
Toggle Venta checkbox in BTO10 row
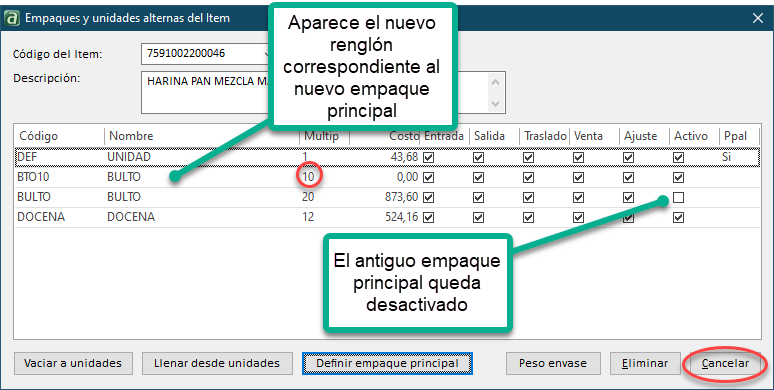(x=579, y=177)
